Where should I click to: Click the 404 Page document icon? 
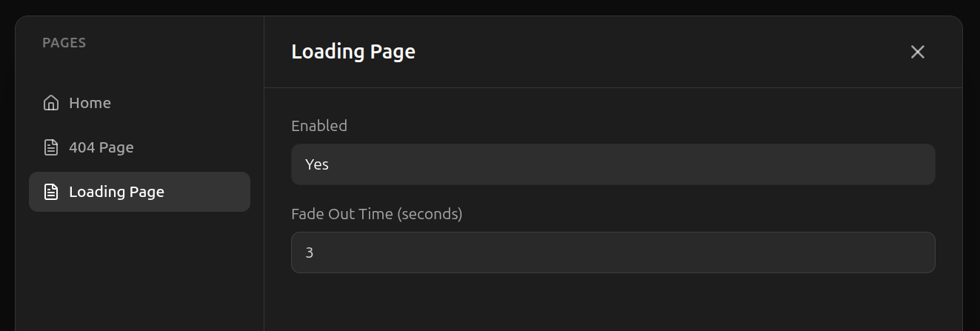coord(51,147)
